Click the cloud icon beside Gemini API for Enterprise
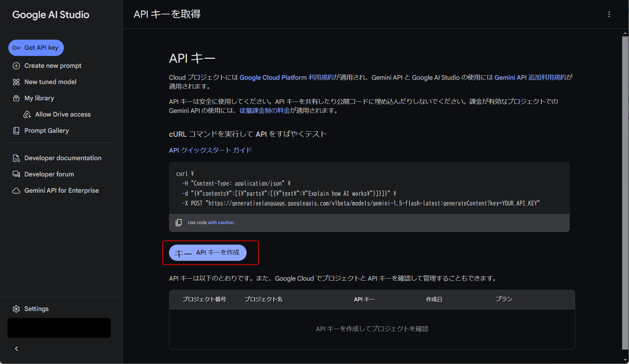This screenshot has height=364, width=629. [16, 190]
